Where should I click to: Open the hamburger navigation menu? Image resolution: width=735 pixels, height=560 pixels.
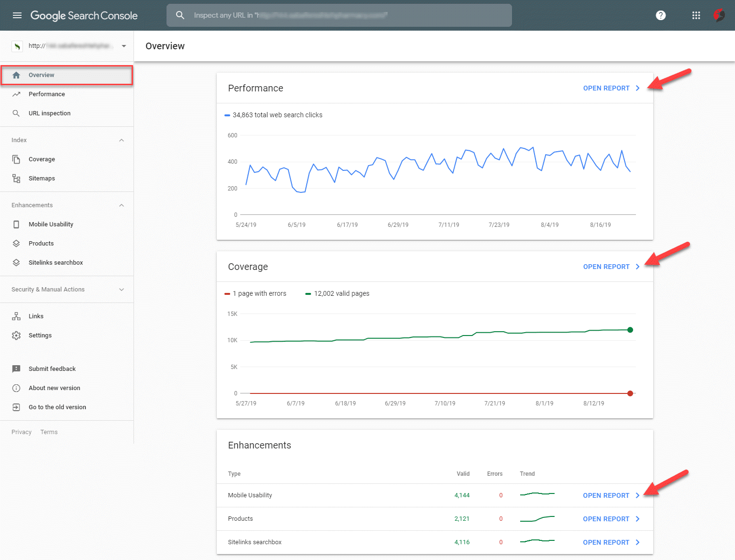[x=17, y=15]
